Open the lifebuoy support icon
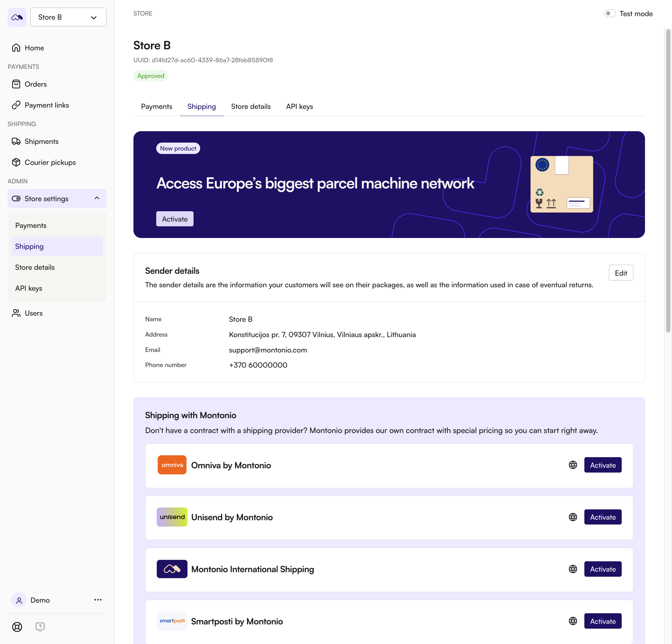Viewport: 672px width, 644px height. click(x=17, y=627)
